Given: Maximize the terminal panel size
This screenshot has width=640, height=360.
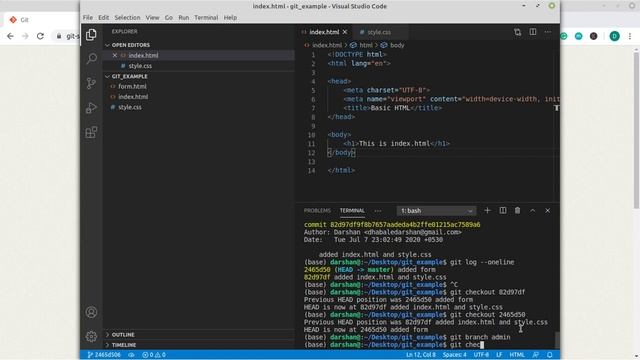Looking at the screenshot, I should coord(533,211).
